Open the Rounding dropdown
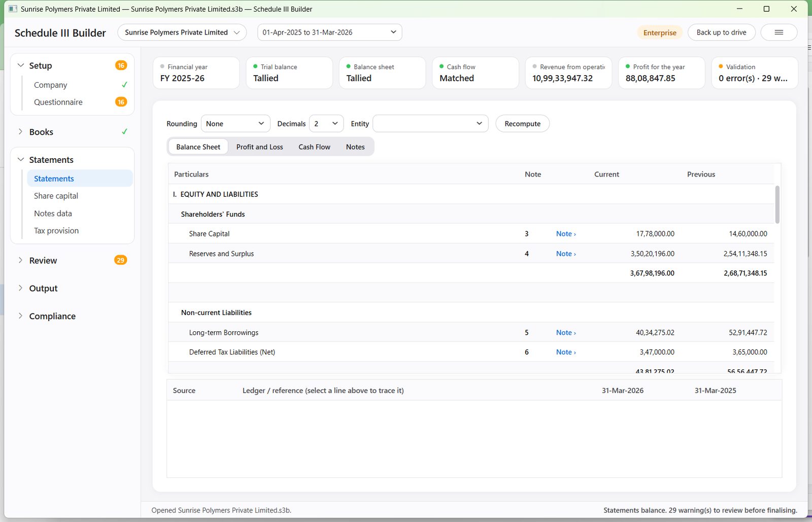The image size is (812, 522). click(x=235, y=124)
